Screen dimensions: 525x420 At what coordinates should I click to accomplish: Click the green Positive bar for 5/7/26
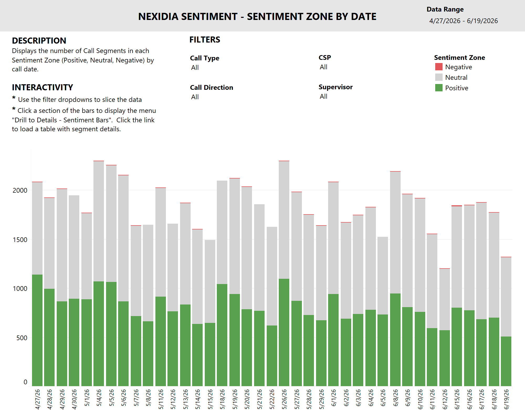tap(136, 351)
